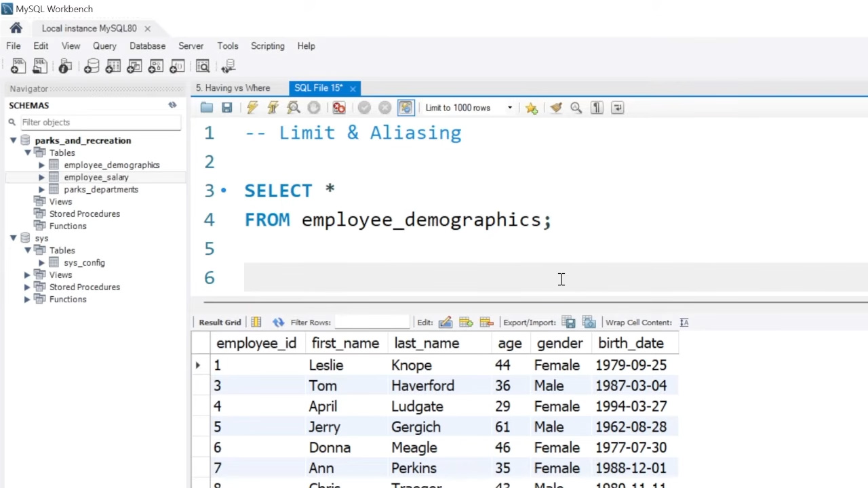Export the result set to a file

tap(568, 323)
